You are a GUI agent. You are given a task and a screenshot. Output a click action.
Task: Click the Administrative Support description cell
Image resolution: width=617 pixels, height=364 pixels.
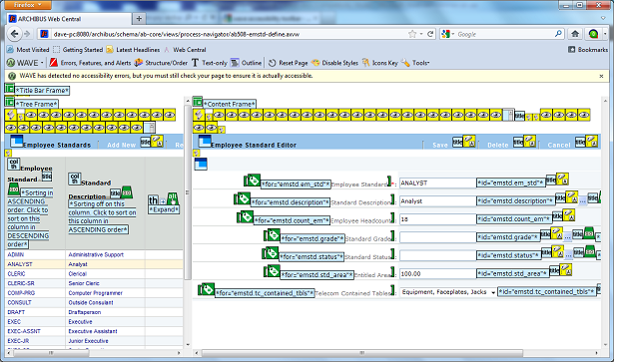(x=96, y=254)
